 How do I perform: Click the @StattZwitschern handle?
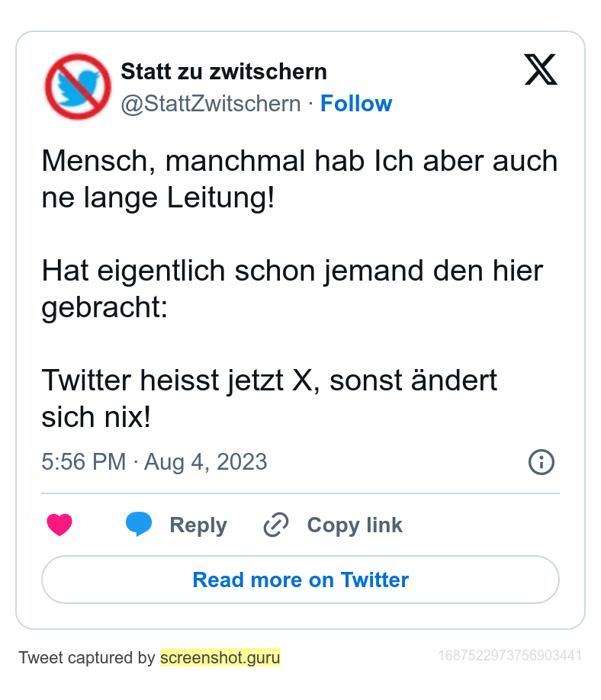tap(211, 104)
